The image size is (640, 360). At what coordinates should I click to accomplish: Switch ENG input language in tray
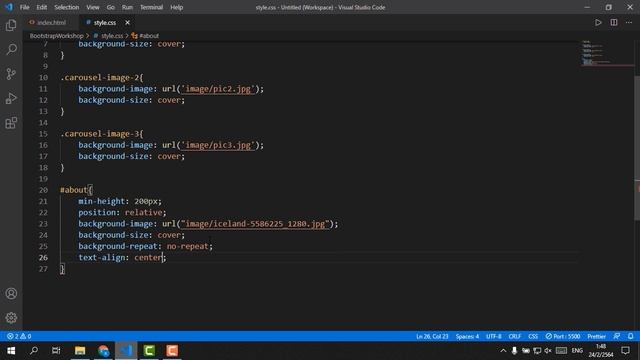[x=577, y=351]
